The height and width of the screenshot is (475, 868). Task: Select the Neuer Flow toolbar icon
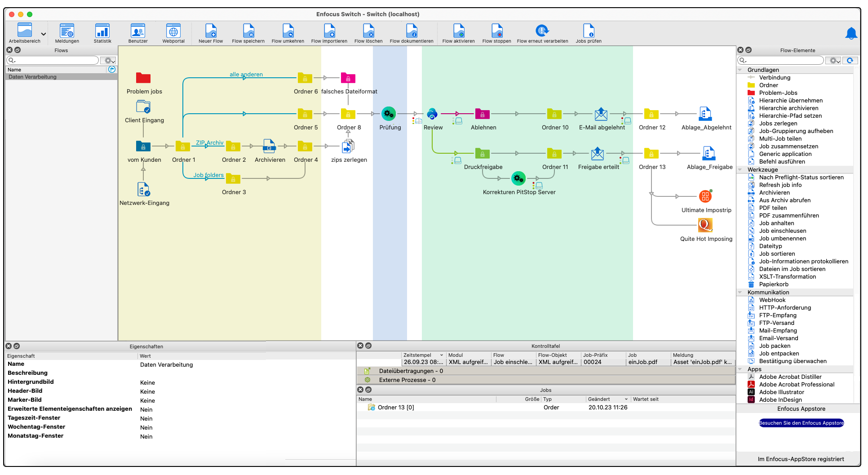210,31
